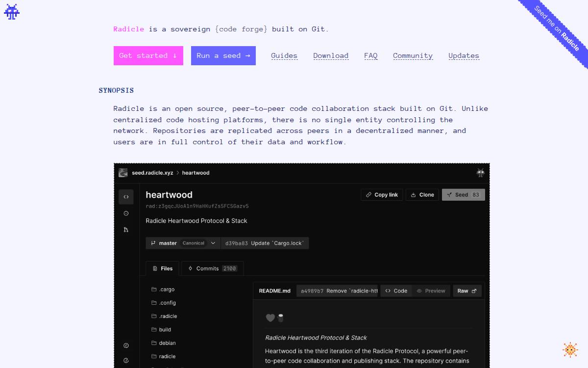This screenshot has height=368, width=588.
Task: Click heartwood in the breadcrumb
Action: pyautogui.click(x=196, y=173)
